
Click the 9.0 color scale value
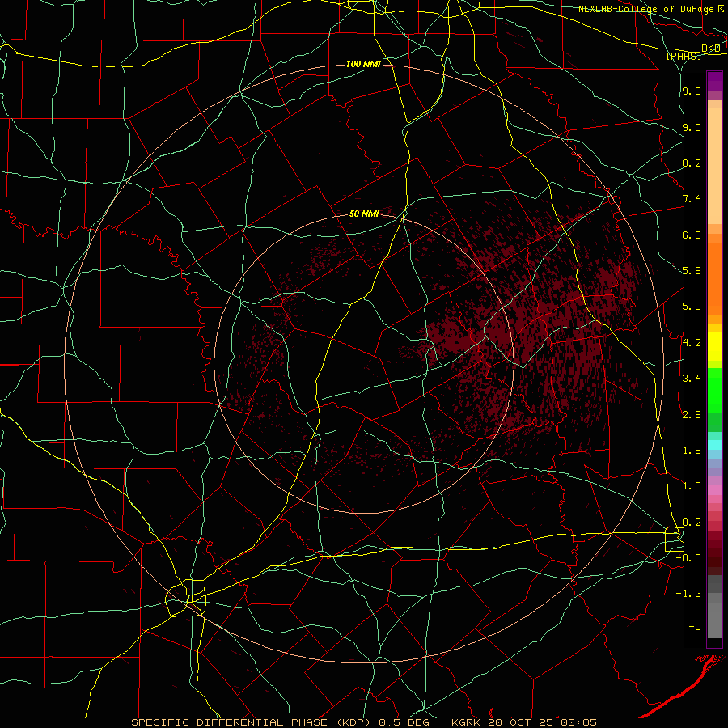tap(692, 127)
